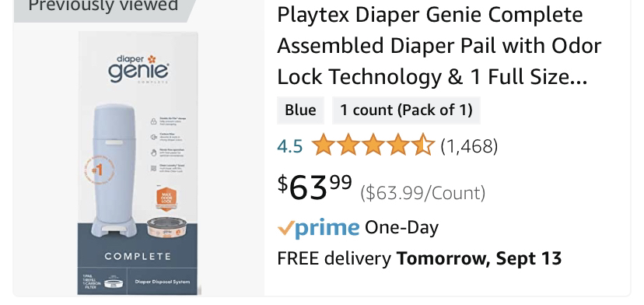
Task: Click the #1 seal on the product box
Action: [98, 170]
